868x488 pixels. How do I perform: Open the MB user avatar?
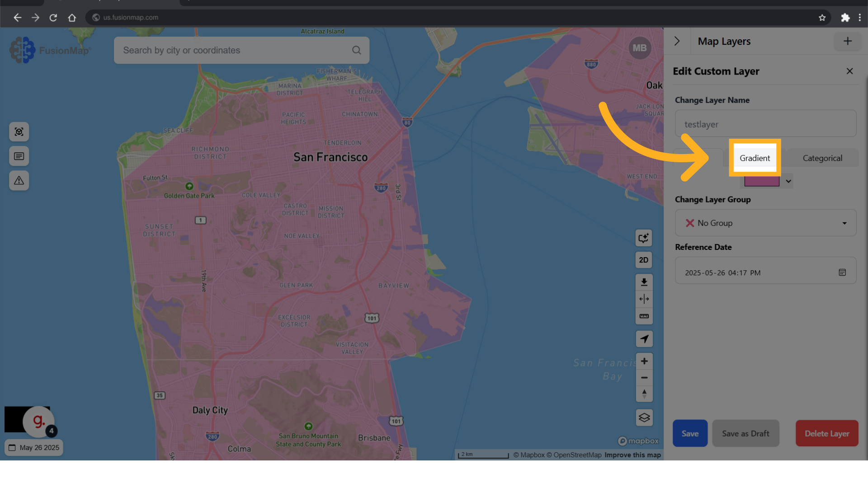pyautogui.click(x=640, y=48)
